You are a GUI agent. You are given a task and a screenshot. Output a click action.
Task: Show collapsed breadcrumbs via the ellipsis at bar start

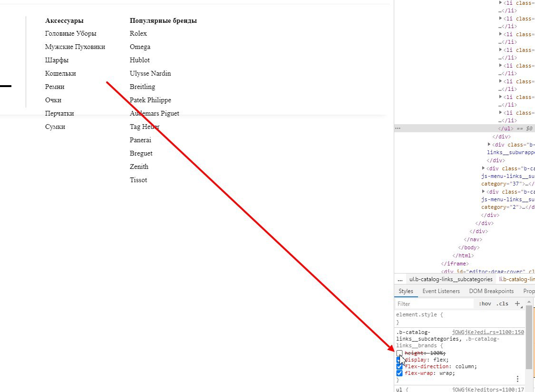tap(400, 279)
